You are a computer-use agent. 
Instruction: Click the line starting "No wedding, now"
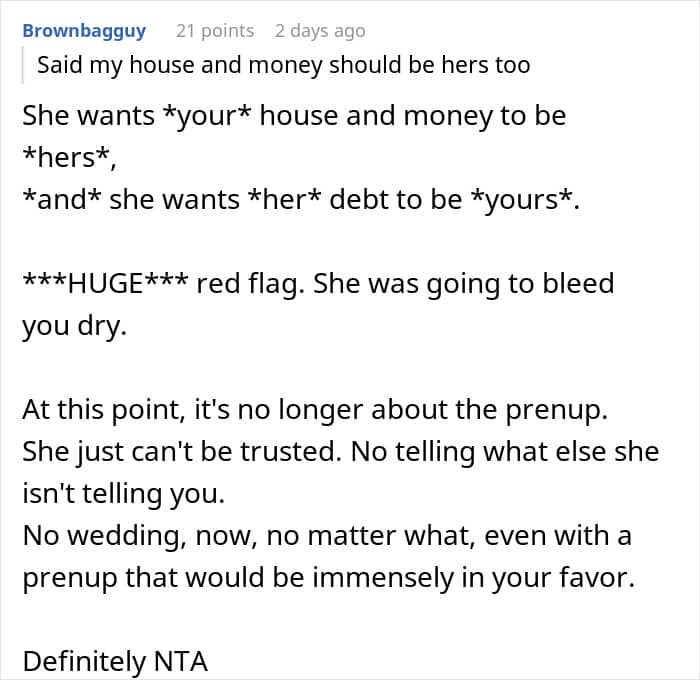pyautogui.click(x=326, y=535)
